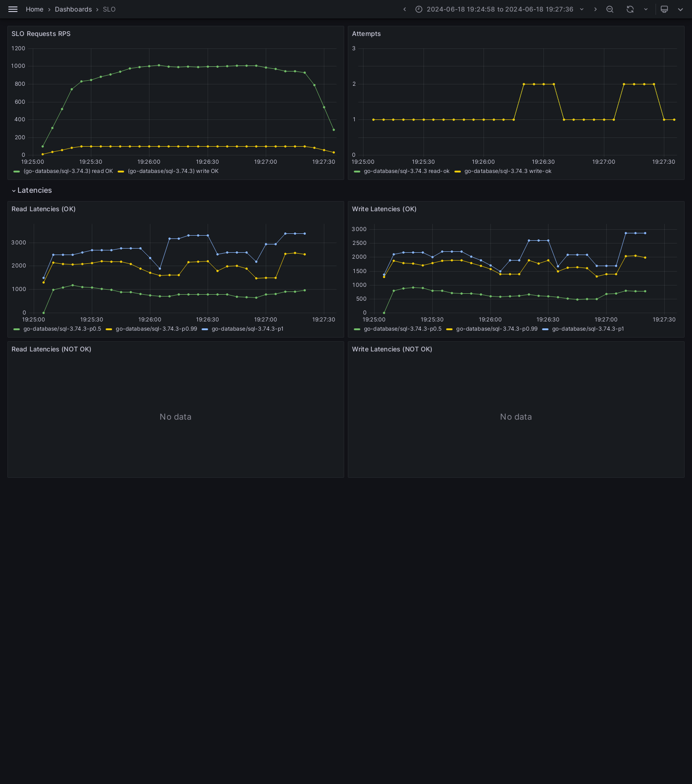Click yellow swatch for write OK series

pos(121,172)
